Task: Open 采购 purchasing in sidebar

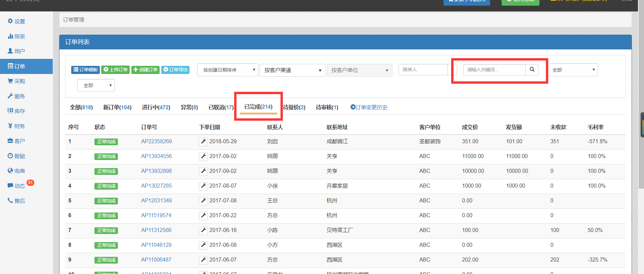Action: point(16,81)
